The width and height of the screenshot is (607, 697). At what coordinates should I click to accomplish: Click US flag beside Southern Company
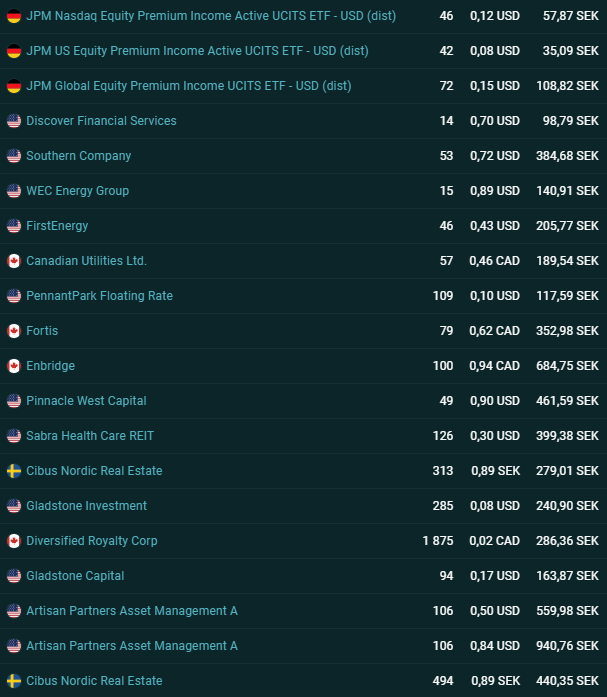point(14,156)
